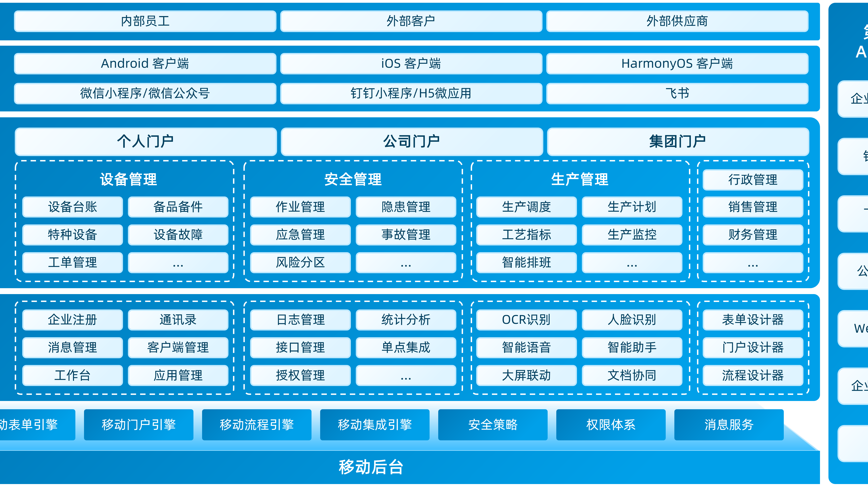
Task: Click ellipsis box under 设备故障
Action: (178, 263)
